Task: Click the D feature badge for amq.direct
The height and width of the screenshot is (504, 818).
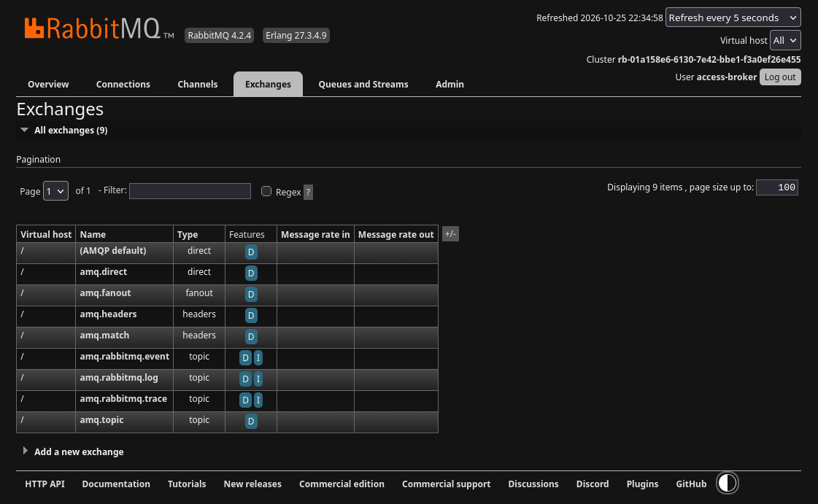Action: point(251,273)
